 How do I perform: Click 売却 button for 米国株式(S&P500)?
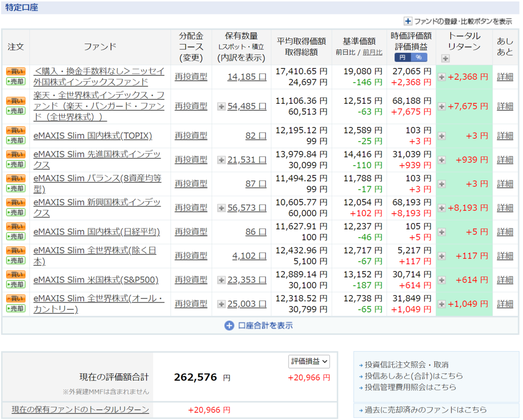[16, 284]
